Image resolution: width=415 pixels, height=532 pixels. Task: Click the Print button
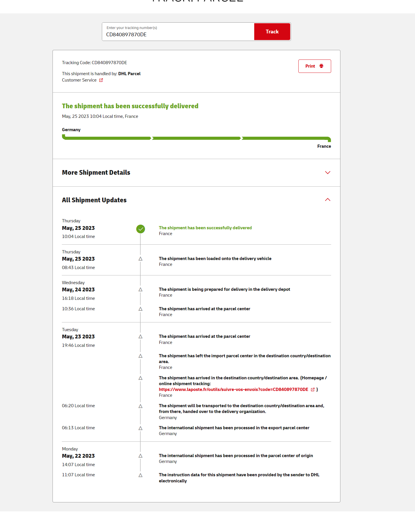(x=314, y=66)
